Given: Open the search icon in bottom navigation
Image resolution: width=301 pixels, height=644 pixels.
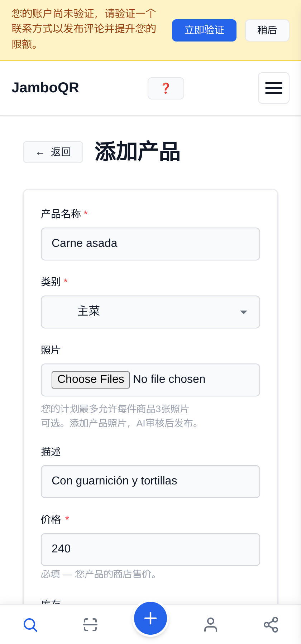Looking at the screenshot, I should point(30,625).
